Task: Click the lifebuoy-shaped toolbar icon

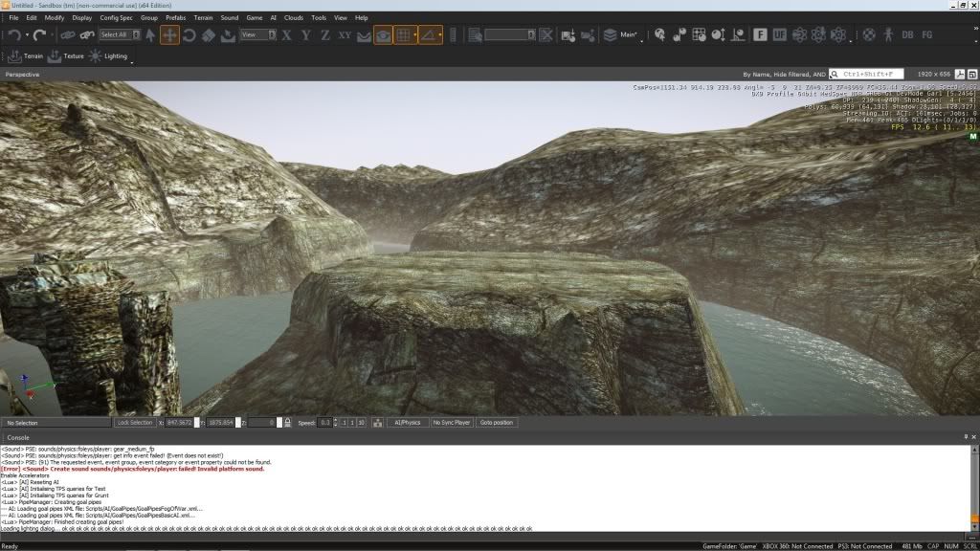Action: [x=869, y=35]
